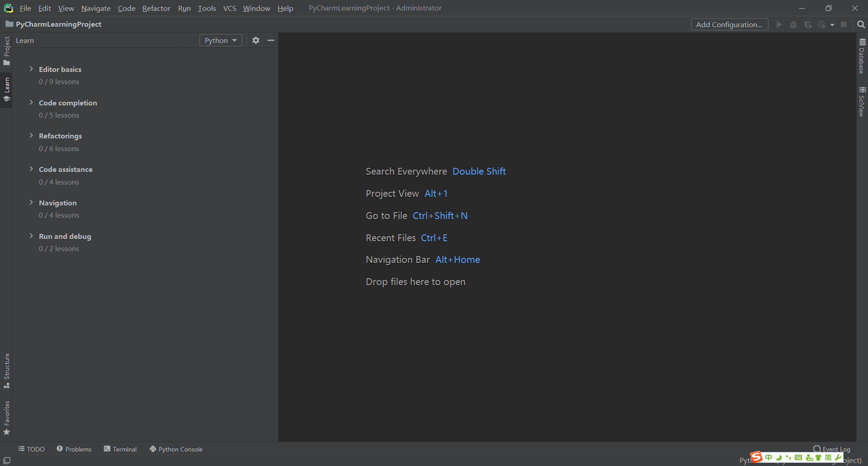This screenshot has height=466, width=868.
Task: Click the tool window quick-access icon in status bar corner
Action: point(7,460)
